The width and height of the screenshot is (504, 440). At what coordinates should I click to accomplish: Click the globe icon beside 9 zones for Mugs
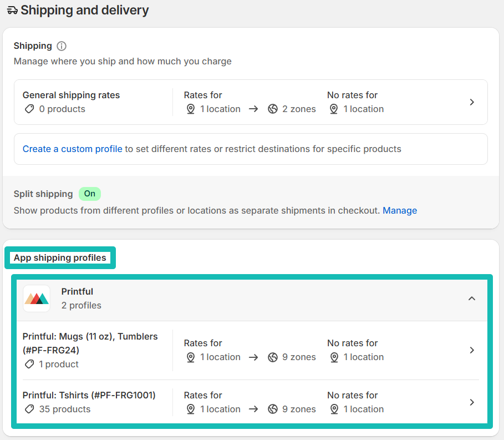(272, 357)
